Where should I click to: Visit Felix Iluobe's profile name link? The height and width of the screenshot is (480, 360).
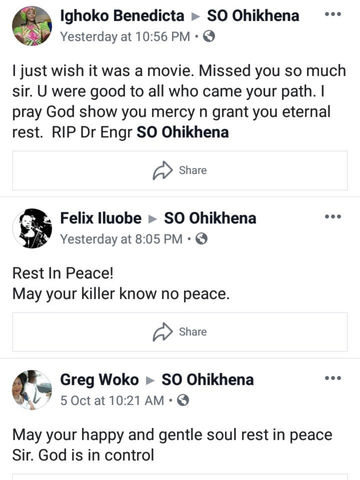tap(101, 218)
